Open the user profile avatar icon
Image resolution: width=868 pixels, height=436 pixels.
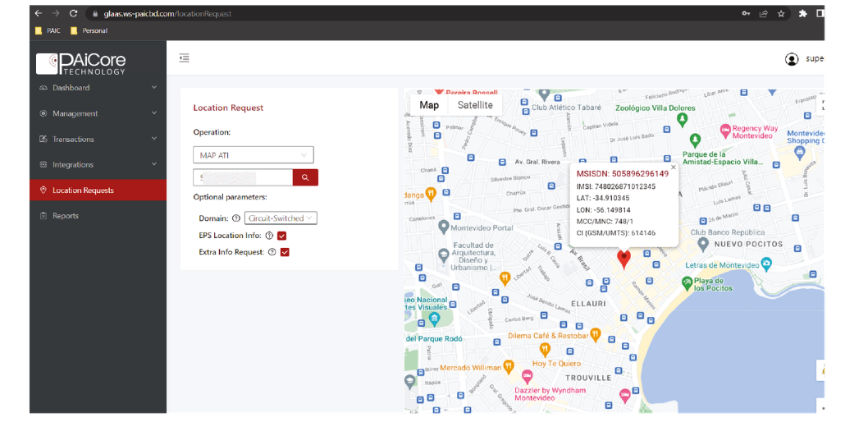[x=792, y=59]
